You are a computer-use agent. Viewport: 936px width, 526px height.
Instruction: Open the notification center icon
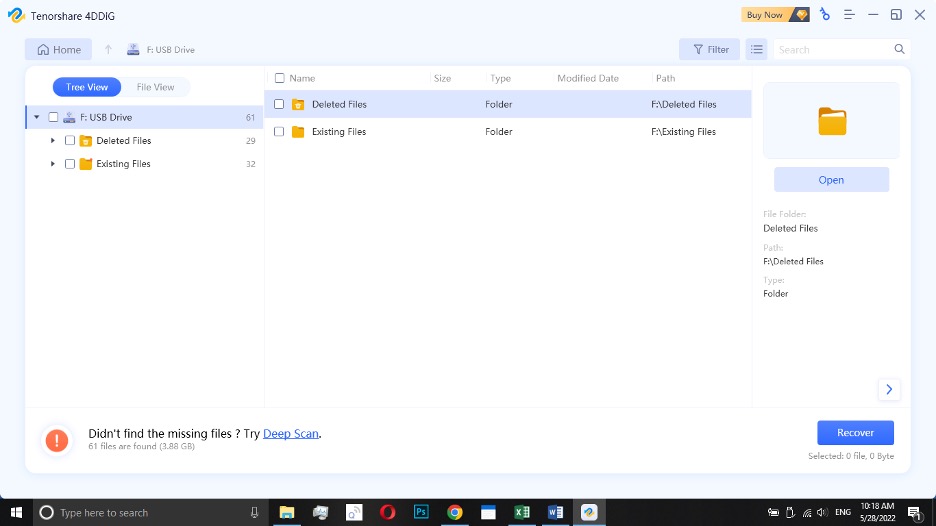[x=915, y=512]
